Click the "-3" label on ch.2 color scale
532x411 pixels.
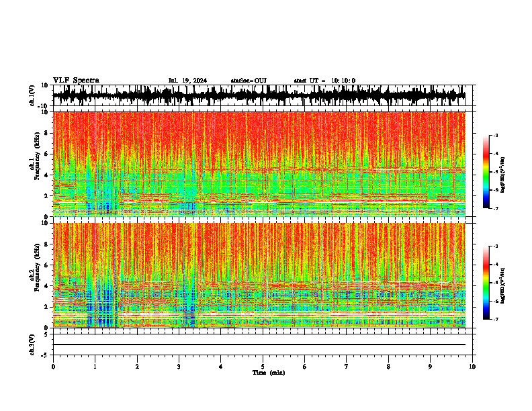(x=496, y=246)
